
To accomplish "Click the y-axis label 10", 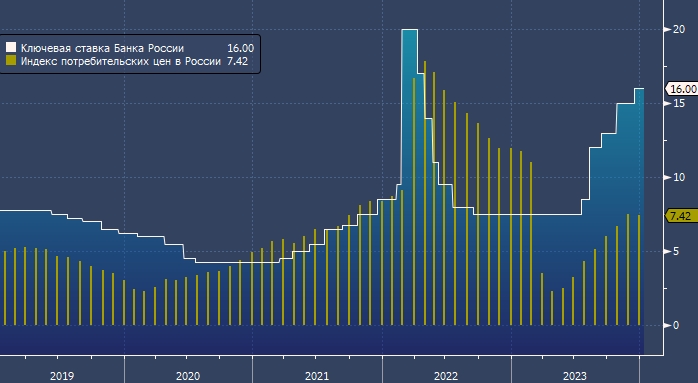I will [679, 177].
